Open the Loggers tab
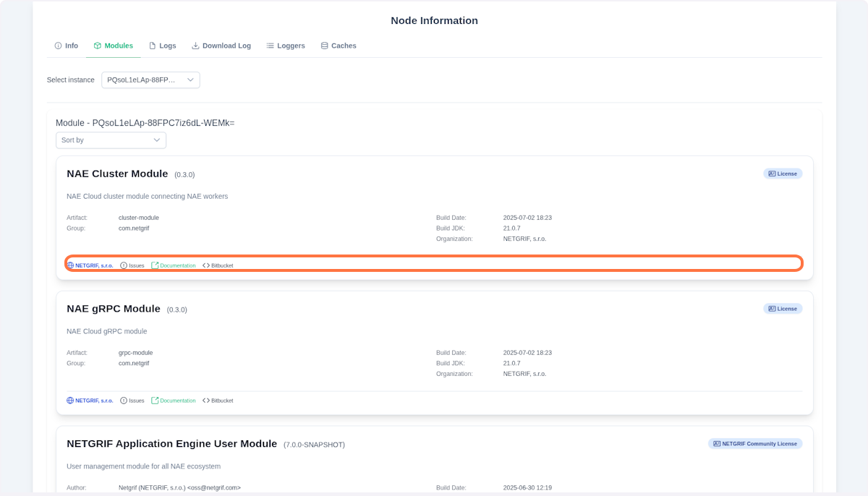This screenshot has width=868, height=496. 285,45
